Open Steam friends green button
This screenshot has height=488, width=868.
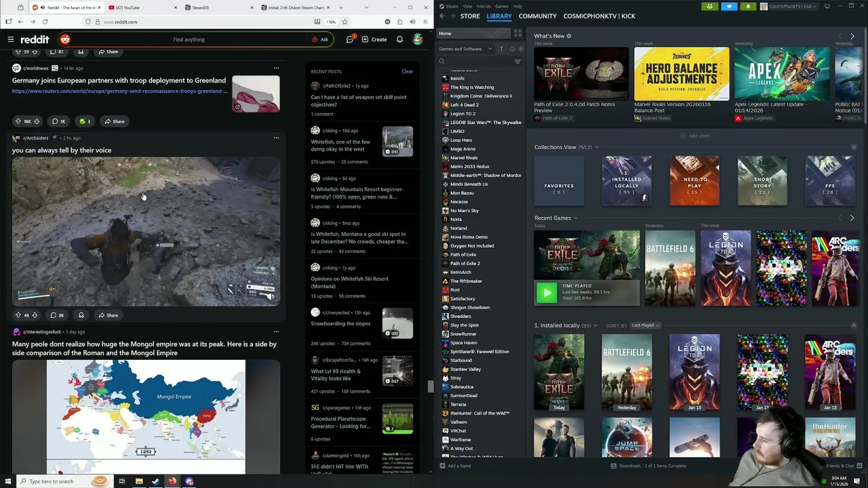[x=709, y=6]
